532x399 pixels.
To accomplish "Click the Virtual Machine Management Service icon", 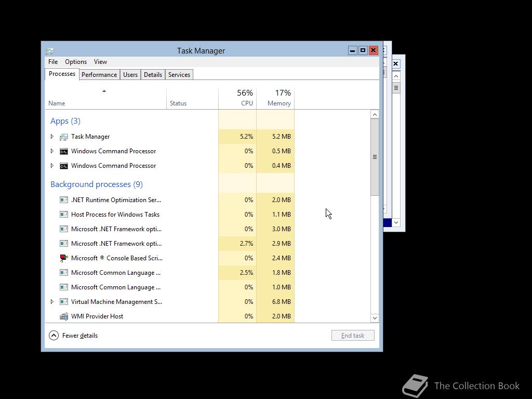I will coord(64,302).
